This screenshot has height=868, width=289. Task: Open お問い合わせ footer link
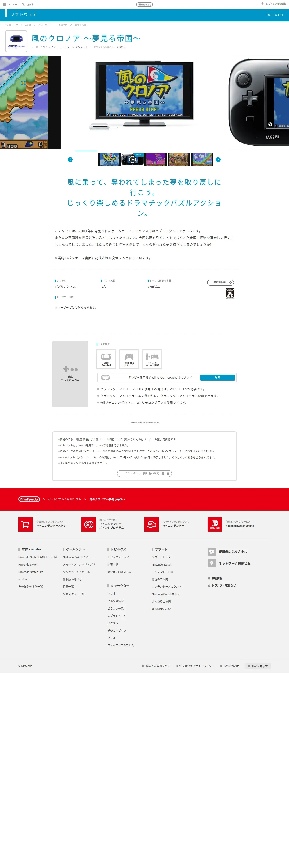[x=229, y=666]
